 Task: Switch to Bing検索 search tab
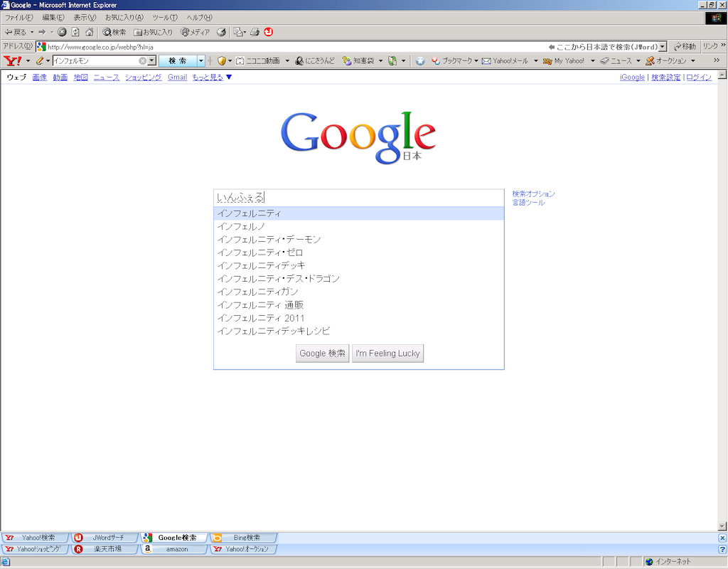point(243,538)
